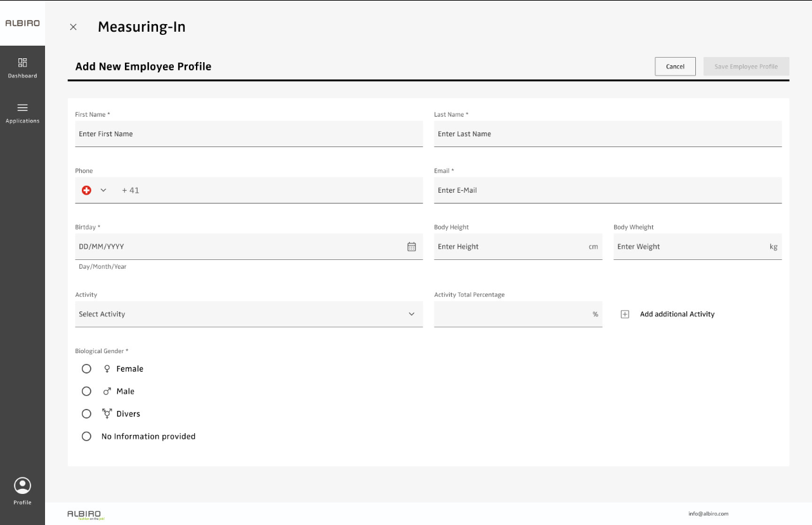Focus the Enter First Name field
Image resolution: width=812 pixels, height=525 pixels.
(x=249, y=134)
